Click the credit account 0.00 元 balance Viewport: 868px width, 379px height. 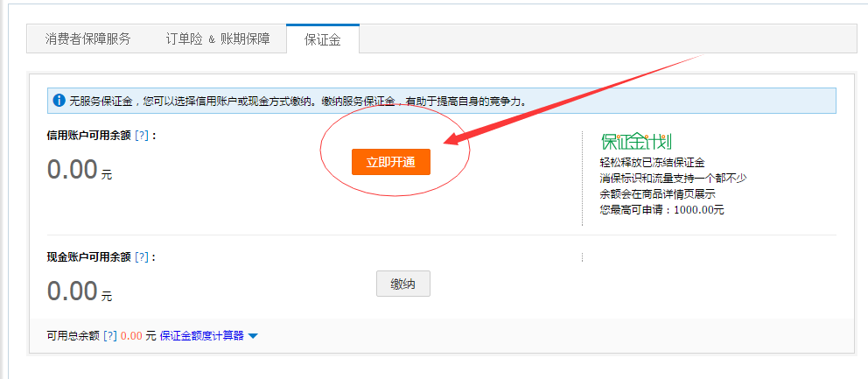pos(80,169)
